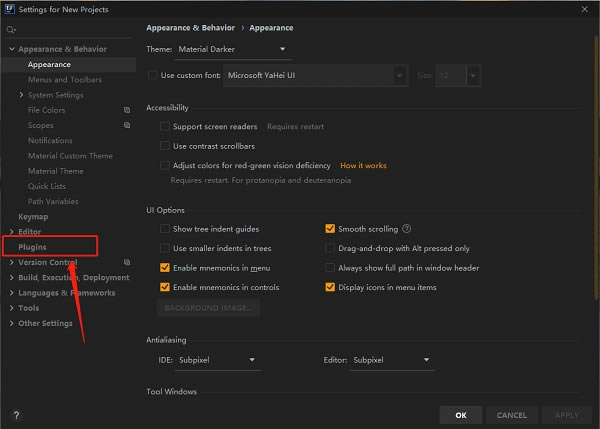Click the BACKGROUND IMAGE button
The height and width of the screenshot is (429, 600).
point(208,308)
